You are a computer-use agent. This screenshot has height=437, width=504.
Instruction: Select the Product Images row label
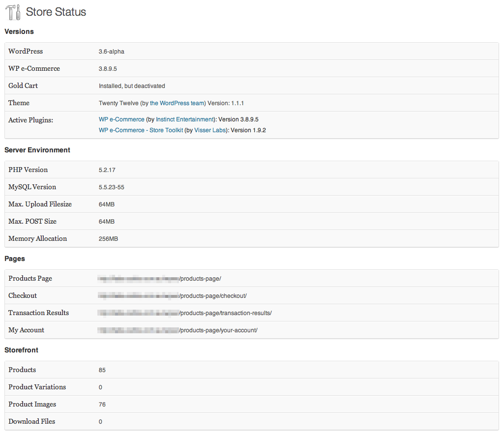click(32, 404)
